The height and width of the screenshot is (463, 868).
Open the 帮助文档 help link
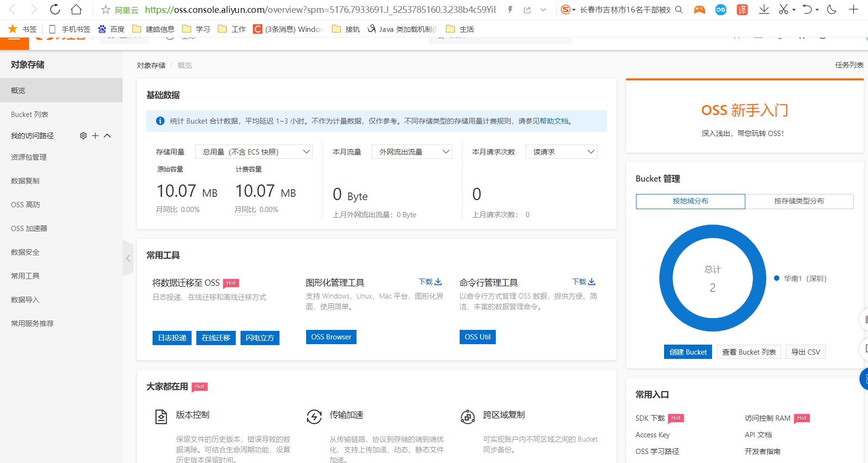pos(554,121)
